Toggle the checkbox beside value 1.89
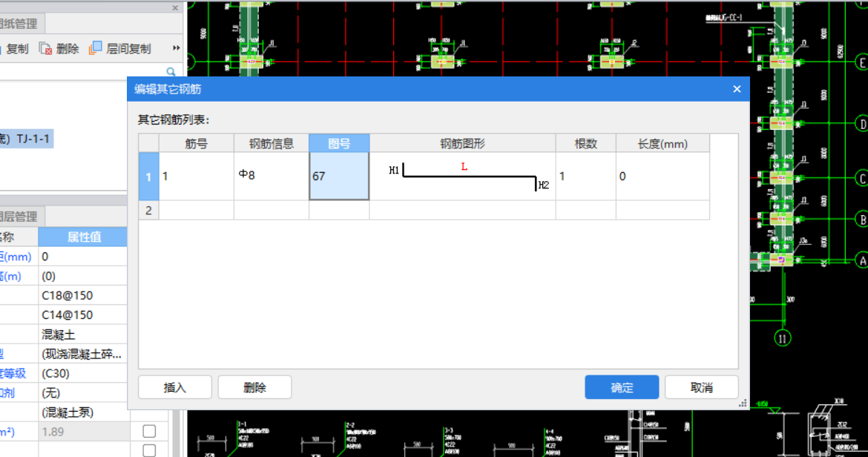Image resolution: width=868 pixels, height=457 pixels. pos(149,431)
